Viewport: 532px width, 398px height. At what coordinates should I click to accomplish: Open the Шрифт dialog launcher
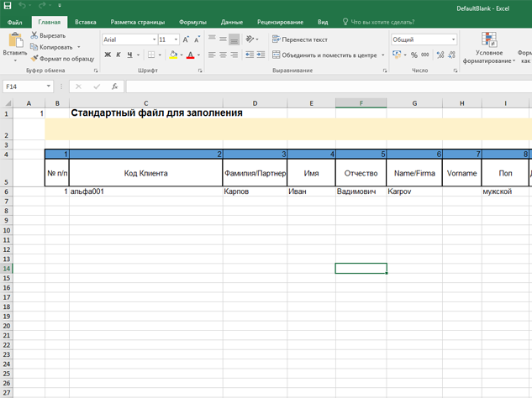[x=200, y=71]
